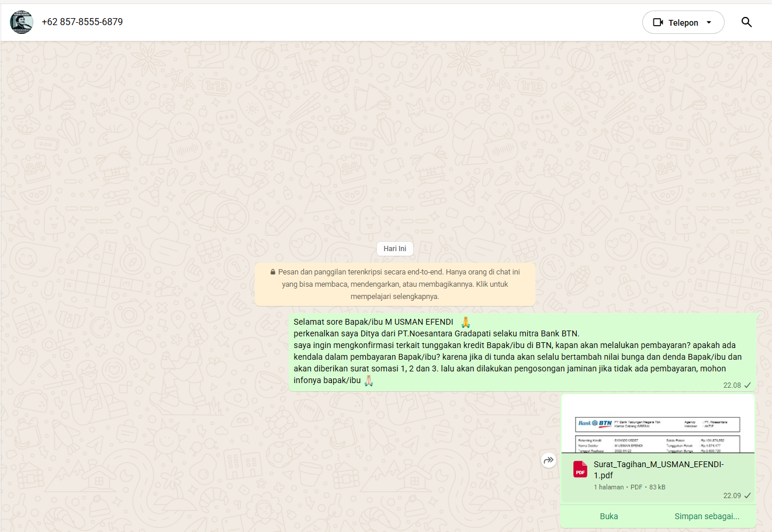Search within this chat
The height and width of the screenshot is (532, 772).
[x=746, y=22]
